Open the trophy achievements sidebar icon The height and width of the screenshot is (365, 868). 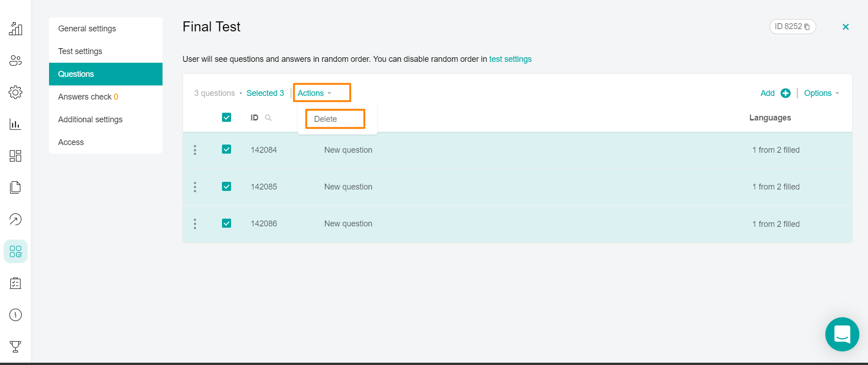click(x=15, y=347)
